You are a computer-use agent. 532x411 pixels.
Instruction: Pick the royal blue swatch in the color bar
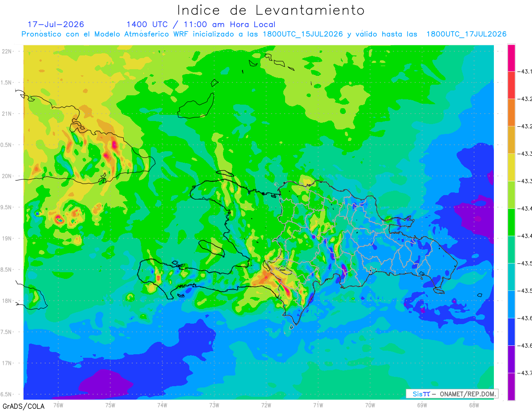(511, 332)
